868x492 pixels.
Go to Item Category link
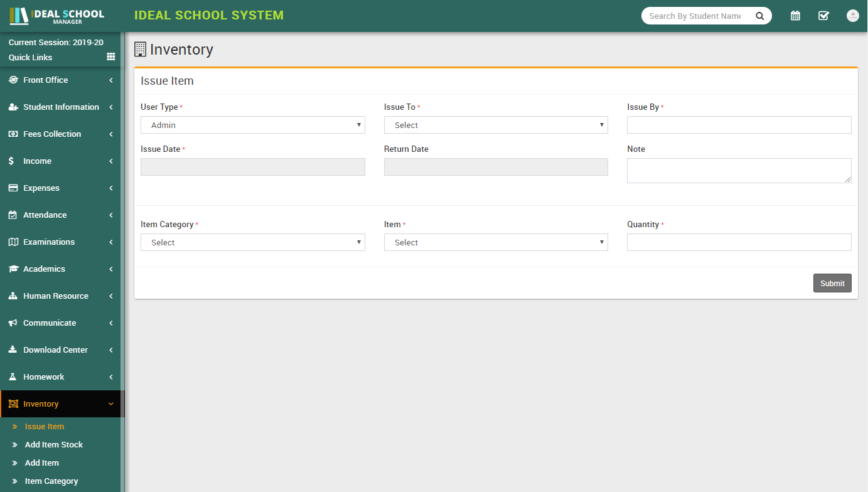[x=51, y=481]
